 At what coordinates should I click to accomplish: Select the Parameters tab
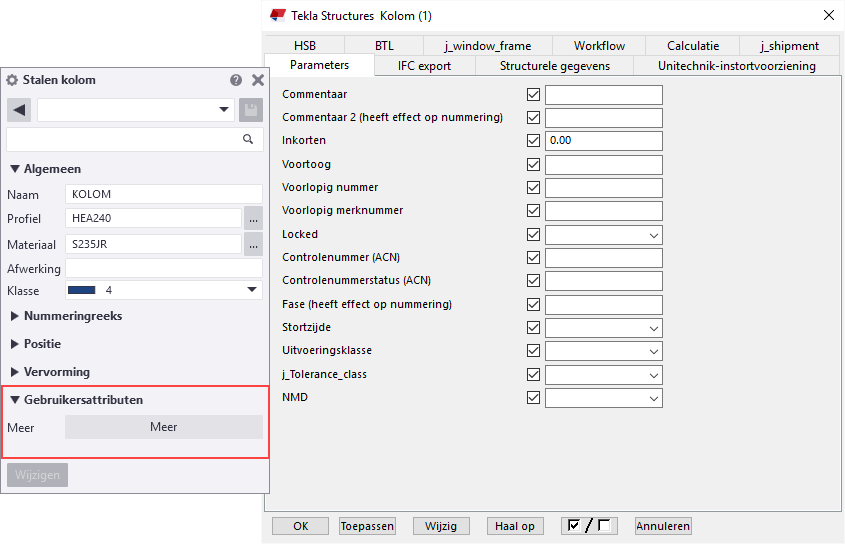(x=320, y=65)
